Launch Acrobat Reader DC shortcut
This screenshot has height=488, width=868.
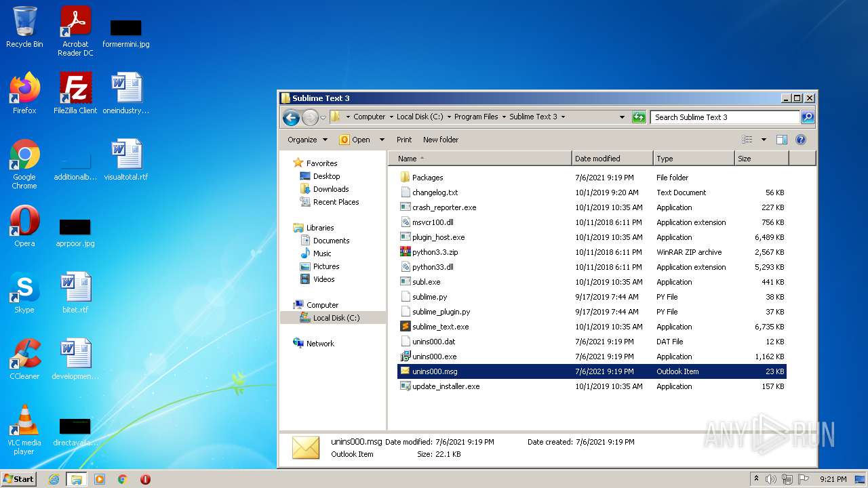pyautogui.click(x=75, y=31)
